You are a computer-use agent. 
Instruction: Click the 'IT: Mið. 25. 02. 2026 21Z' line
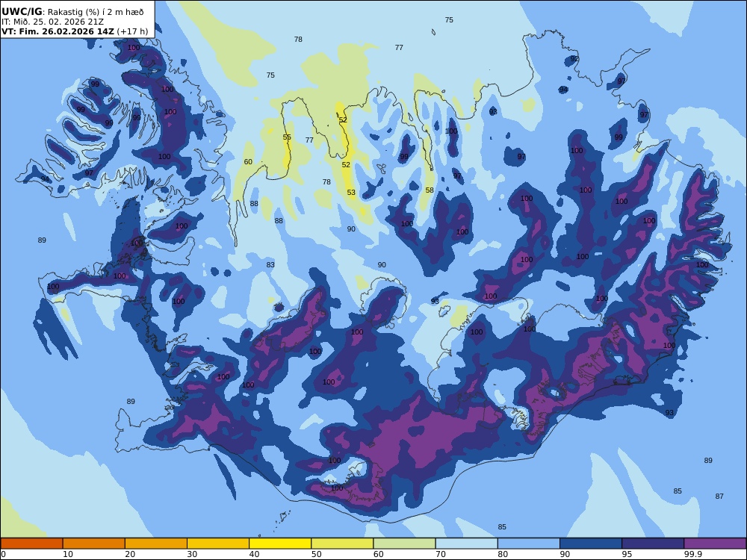click(x=52, y=22)
